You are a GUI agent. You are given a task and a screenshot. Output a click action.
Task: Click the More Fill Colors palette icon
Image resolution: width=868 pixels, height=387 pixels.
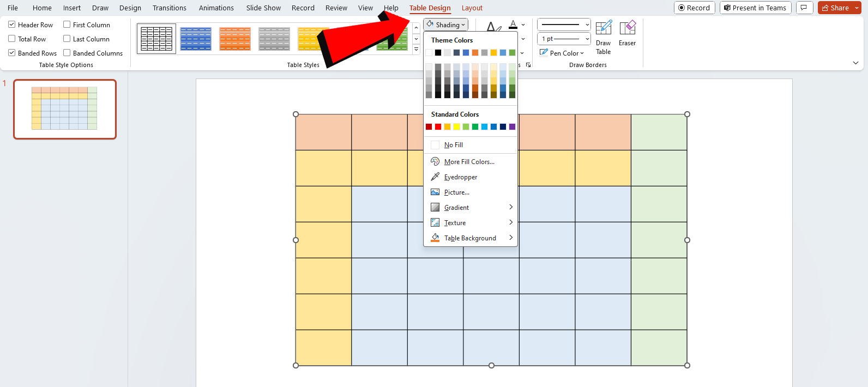[435, 161]
